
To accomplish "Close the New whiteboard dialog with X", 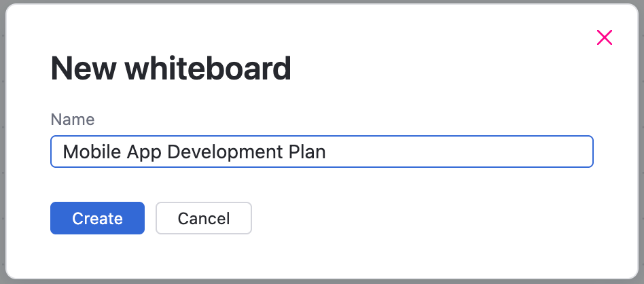I will [604, 37].
